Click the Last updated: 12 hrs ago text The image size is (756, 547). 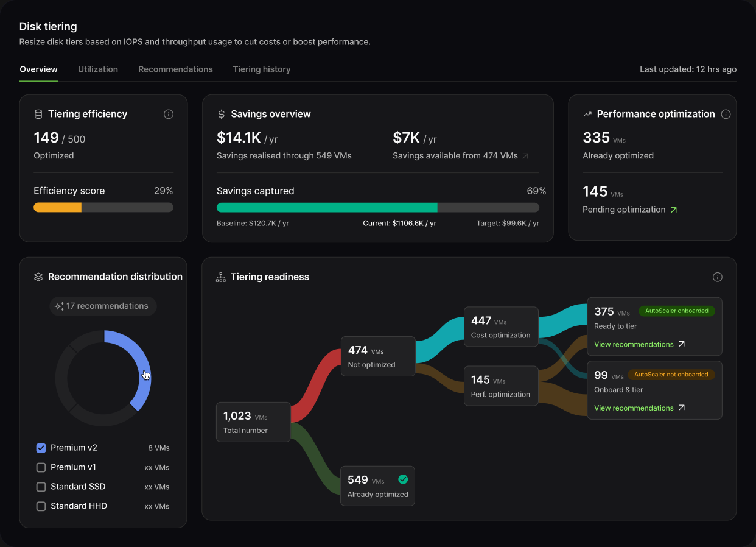pyautogui.click(x=688, y=69)
